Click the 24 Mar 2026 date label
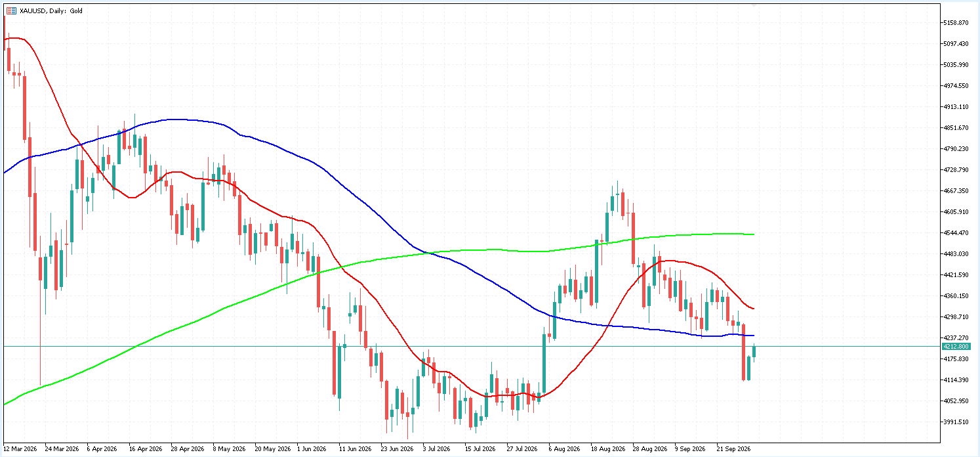 pyautogui.click(x=62, y=450)
